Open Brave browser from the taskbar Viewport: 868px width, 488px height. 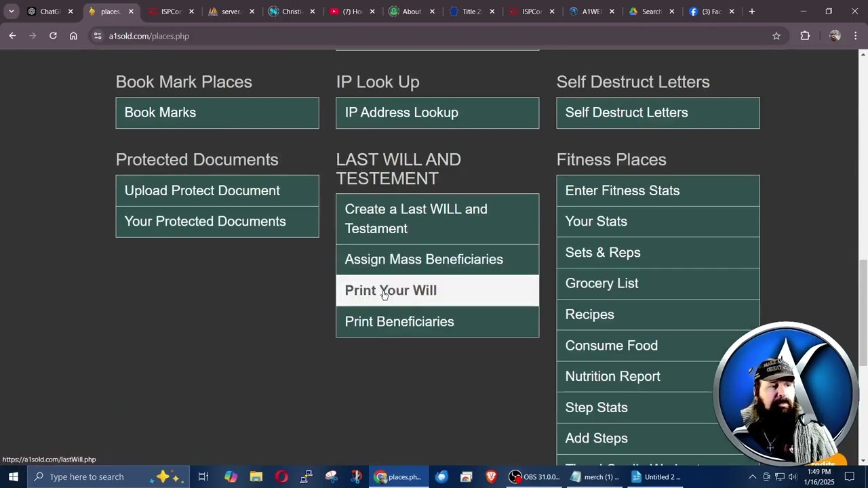pyautogui.click(x=491, y=476)
